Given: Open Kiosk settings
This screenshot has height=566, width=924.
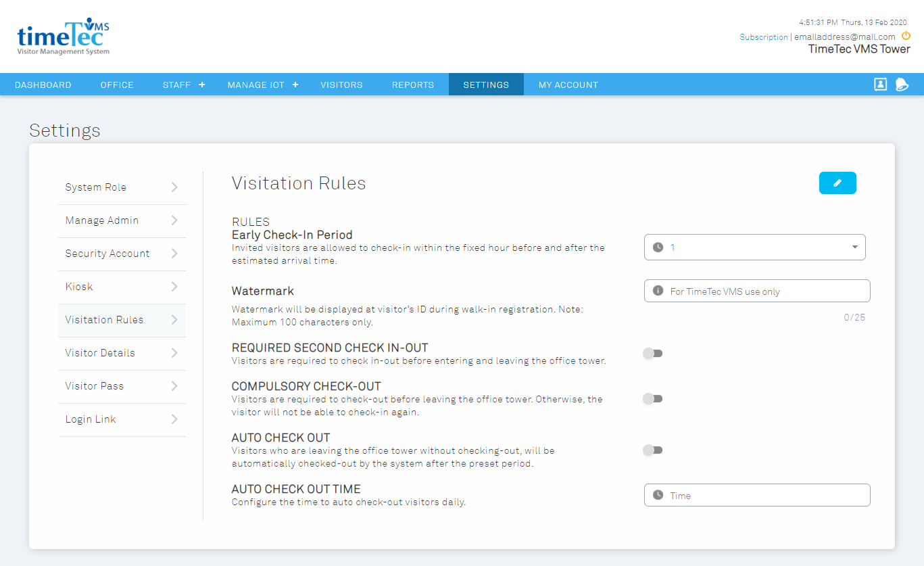Looking at the screenshot, I should tap(122, 287).
